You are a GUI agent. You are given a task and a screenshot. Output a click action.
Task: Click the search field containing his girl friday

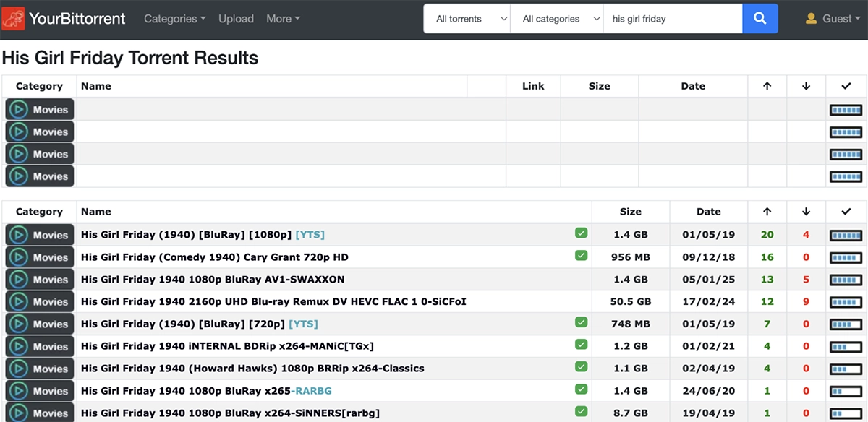pyautogui.click(x=673, y=19)
